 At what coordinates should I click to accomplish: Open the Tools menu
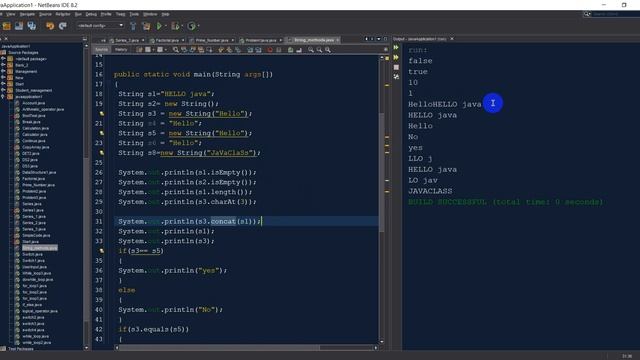(134, 14)
